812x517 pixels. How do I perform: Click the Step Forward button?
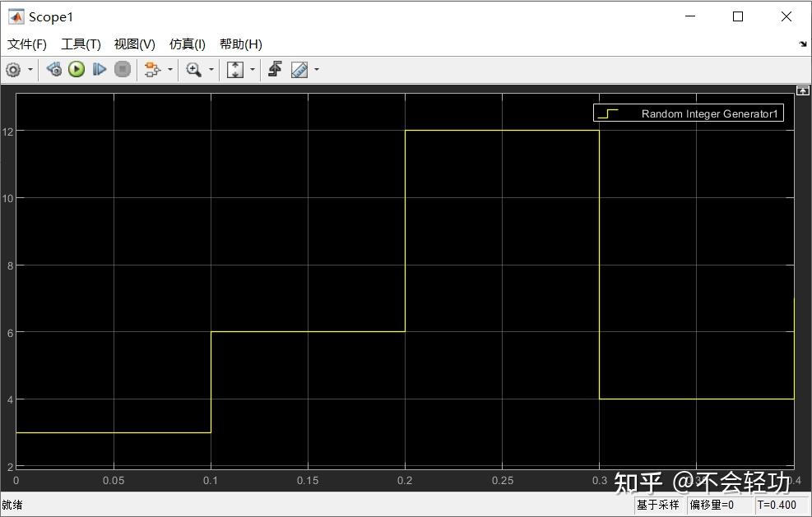99,69
